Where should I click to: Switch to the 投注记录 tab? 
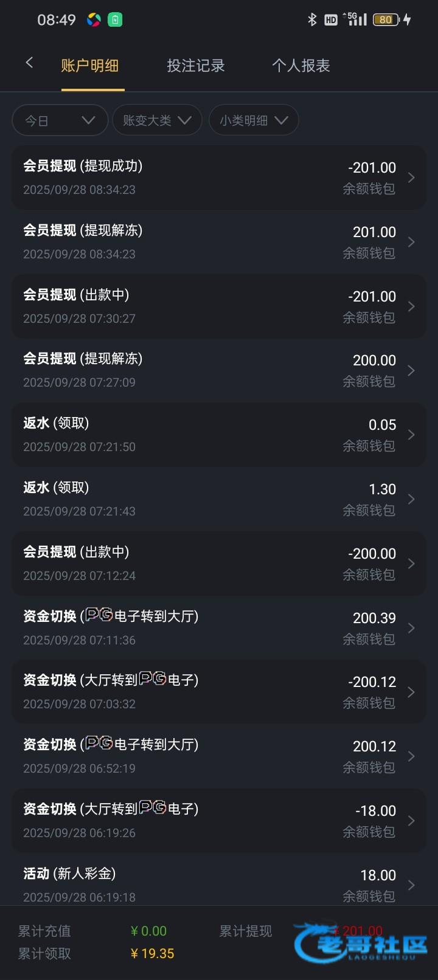pos(196,66)
